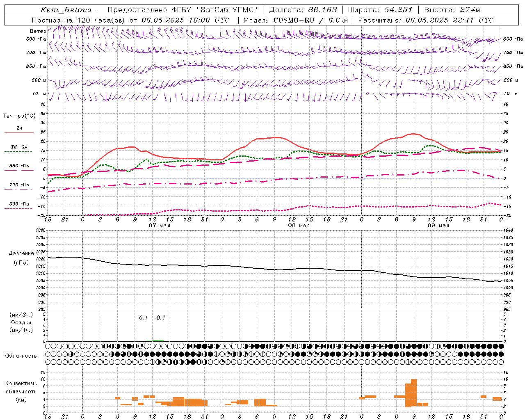Click the calm wind circle in 10 м row
The width and height of the screenshot is (525, 420).
(367, 94)
